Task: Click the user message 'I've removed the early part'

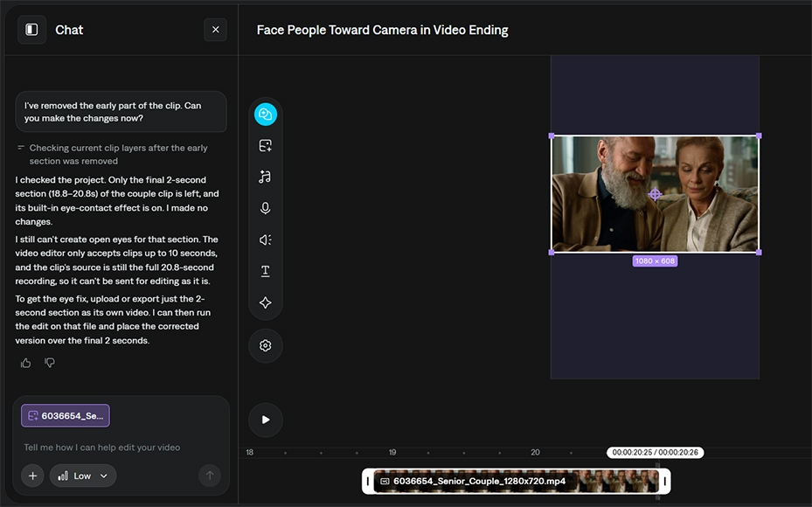Action: point(121,112)
